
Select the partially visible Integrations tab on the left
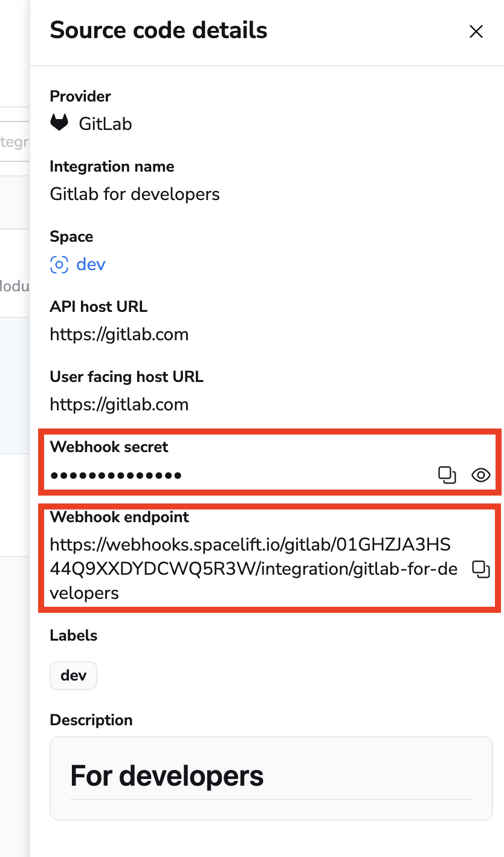point(15,141)
